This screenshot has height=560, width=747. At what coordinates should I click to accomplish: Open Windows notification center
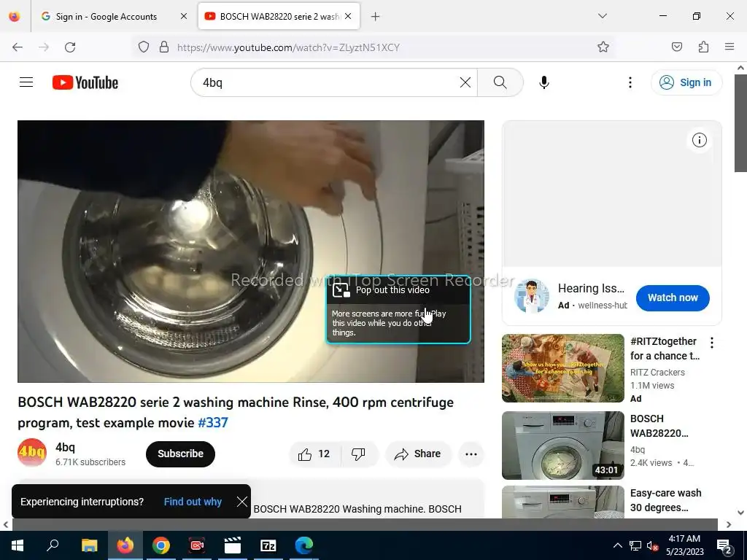724,546
